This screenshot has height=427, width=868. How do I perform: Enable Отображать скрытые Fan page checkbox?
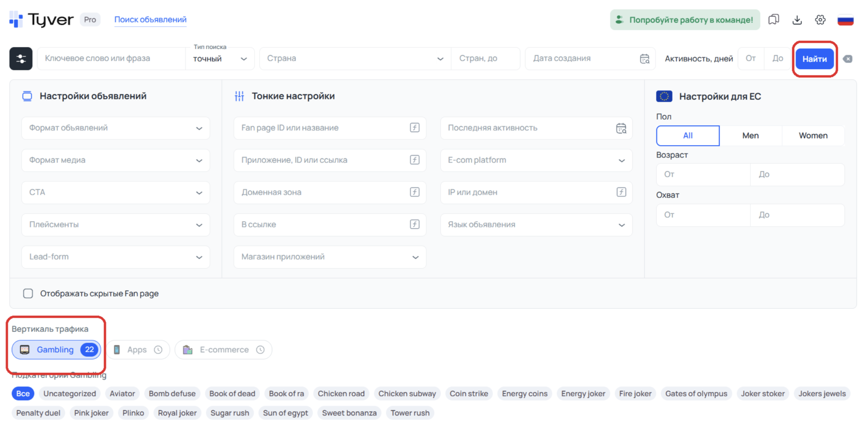pyautogui.click(x=28, y=293)
